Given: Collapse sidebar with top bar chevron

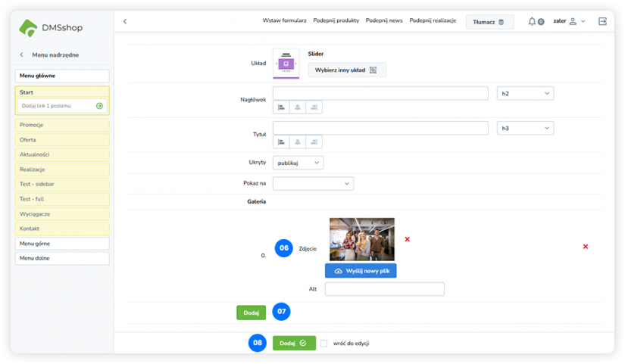Looking at the screenshot, I should pos(125,21).
